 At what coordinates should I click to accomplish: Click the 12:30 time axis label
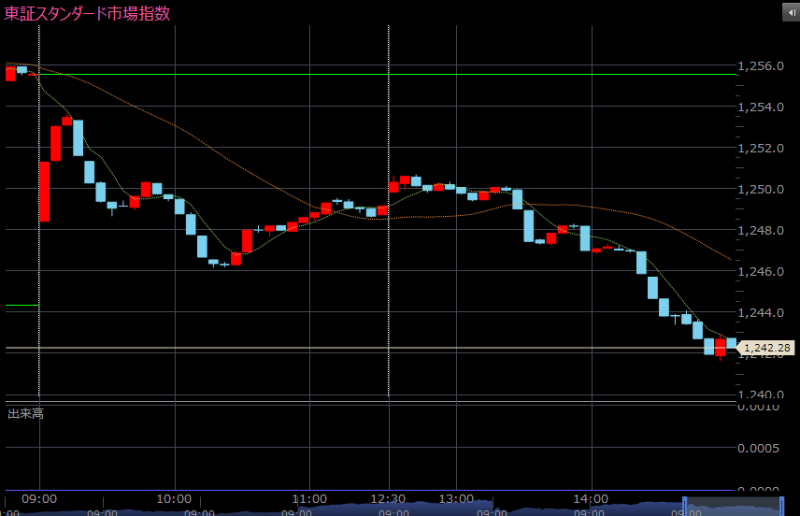click(x=388, y=499)
